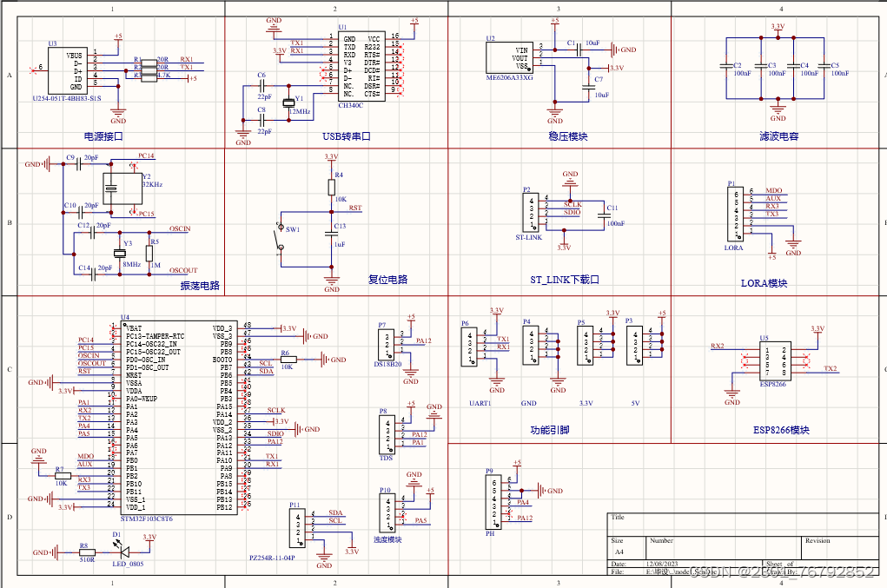The height and width of the screenshot is (588, 887).
Task: Click the '振荡电路' section title
Action: click(201, 286)
